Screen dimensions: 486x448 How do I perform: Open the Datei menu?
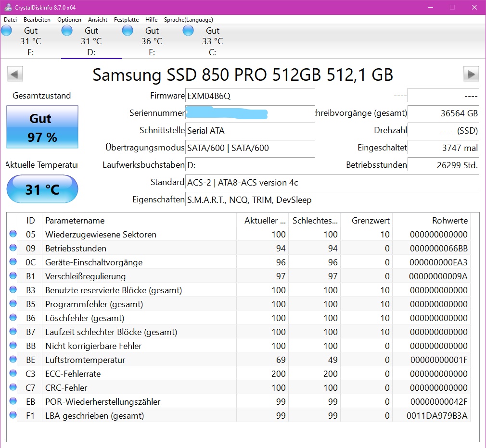[x=10, y=20]
